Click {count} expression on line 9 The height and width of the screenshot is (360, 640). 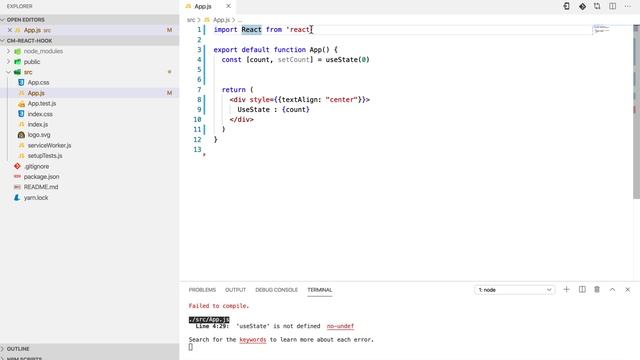coord(296,109)
